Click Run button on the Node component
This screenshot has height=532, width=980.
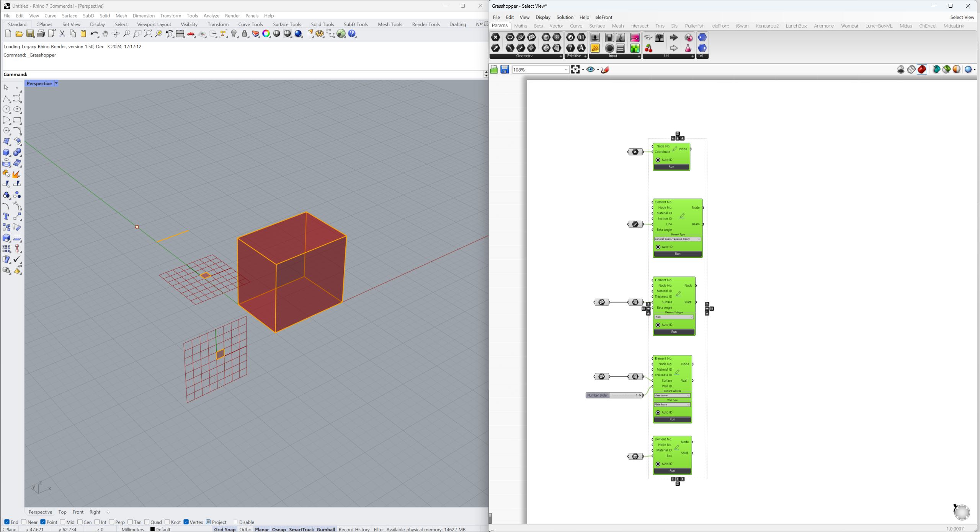click(671, 167)
